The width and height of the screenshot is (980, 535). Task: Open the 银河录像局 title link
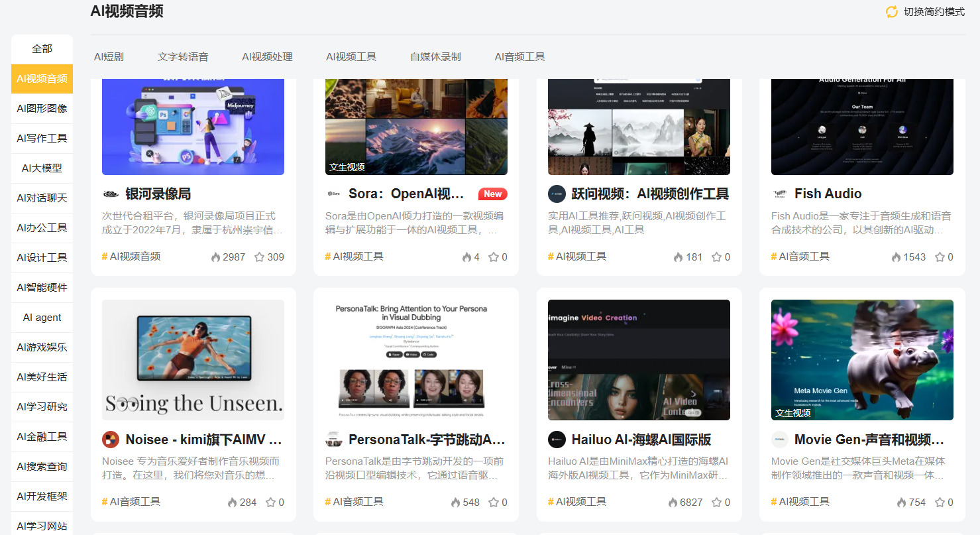[x=158, y=194]
